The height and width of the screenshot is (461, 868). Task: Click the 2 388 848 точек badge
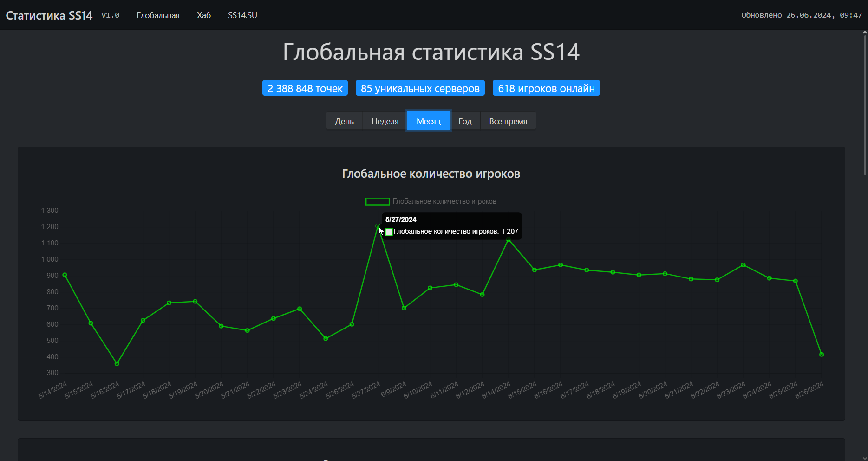pos(305,88)
